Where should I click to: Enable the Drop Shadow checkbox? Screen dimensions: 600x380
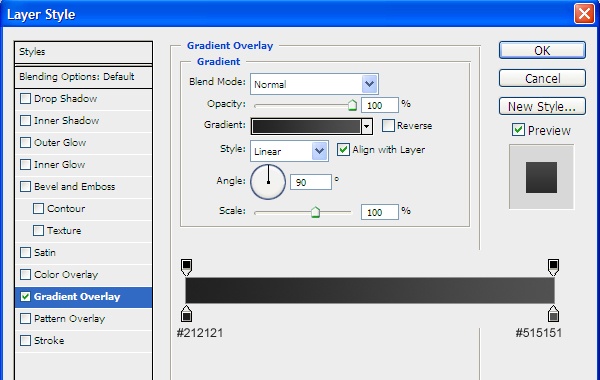pos(25,98)
